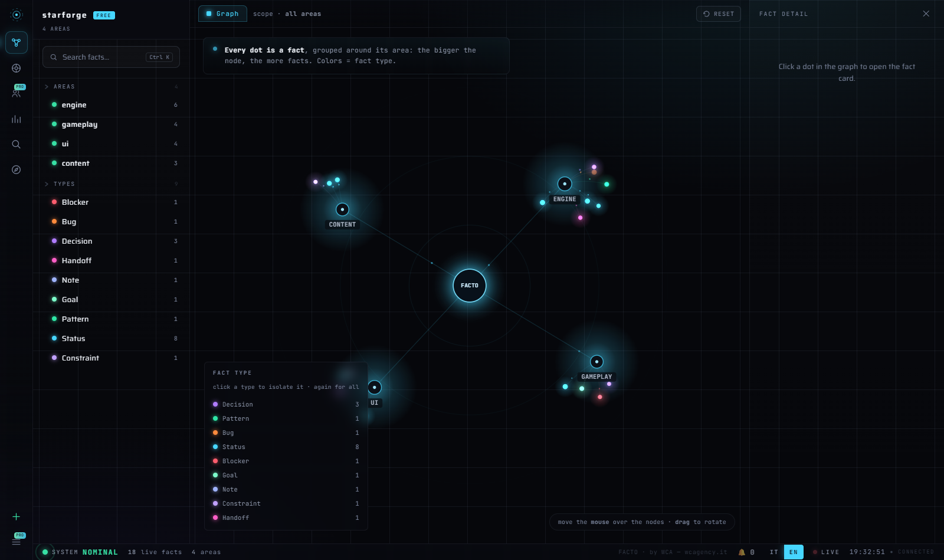Select the CONTENT area node
Viewport: 944px width, 560px height.
pos(342,209)
